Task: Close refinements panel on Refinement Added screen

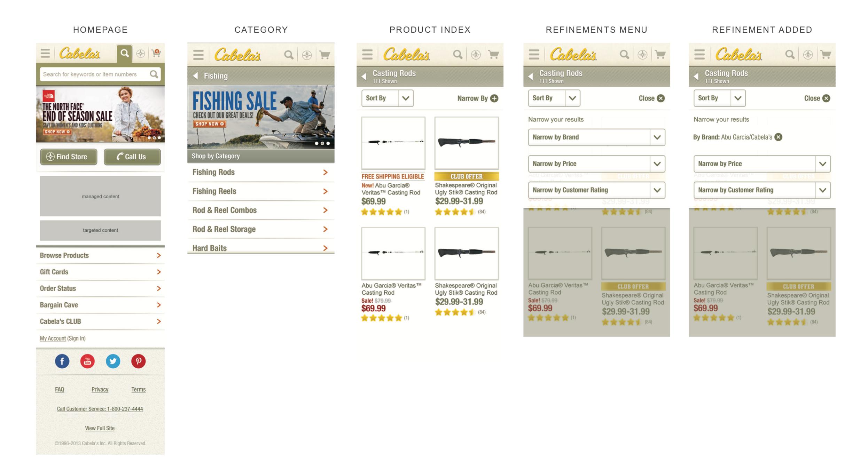Action: pyautogui.click(x=817, y=98)
